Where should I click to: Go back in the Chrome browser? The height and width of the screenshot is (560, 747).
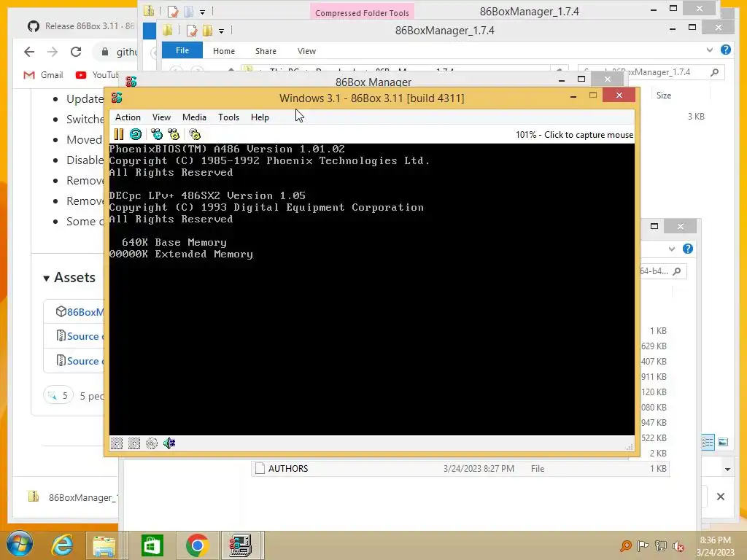29,52
